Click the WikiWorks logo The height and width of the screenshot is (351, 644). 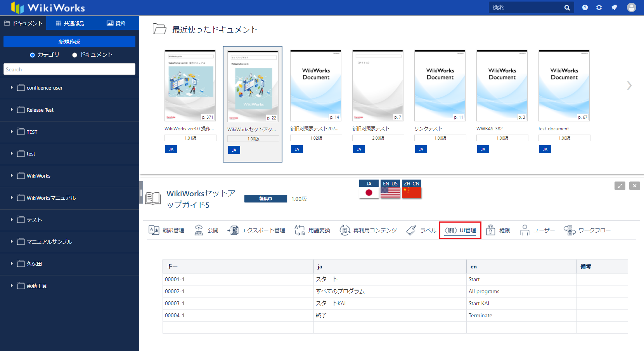[48, 7]
